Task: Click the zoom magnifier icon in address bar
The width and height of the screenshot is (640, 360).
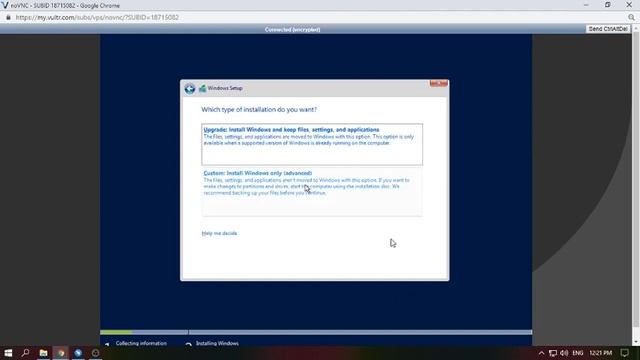Action: 631,17
